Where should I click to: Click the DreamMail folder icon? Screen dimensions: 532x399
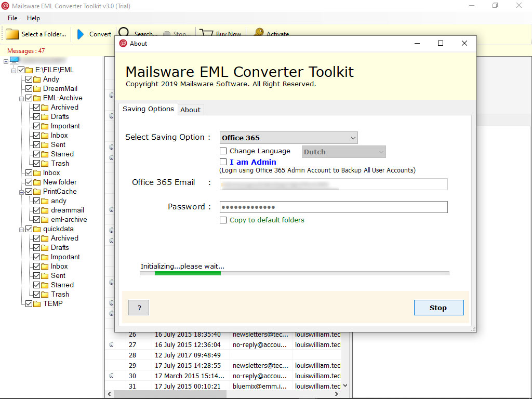37,89
